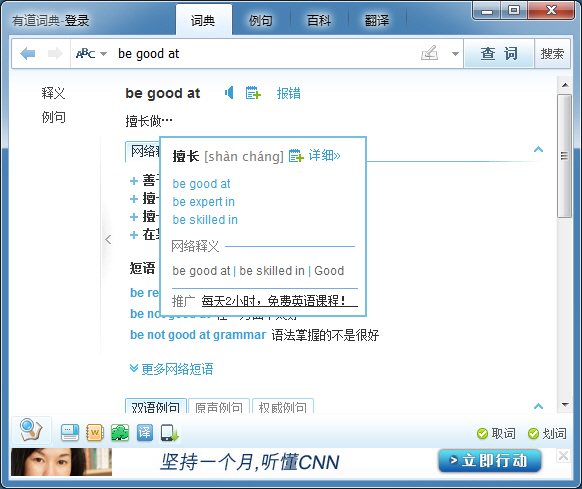Select the 原声例句 tab

219,407
